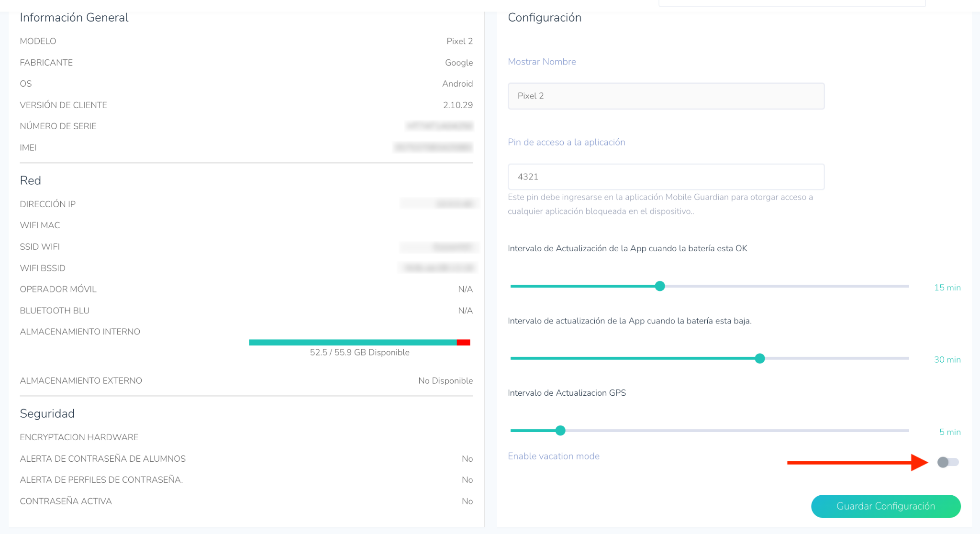
Task: Click the blurred serial number value
Action: (x=439, y=126)
